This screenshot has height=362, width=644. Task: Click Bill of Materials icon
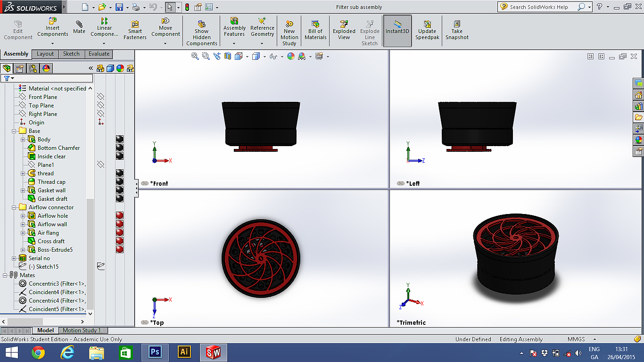click(x=315, y=24)
